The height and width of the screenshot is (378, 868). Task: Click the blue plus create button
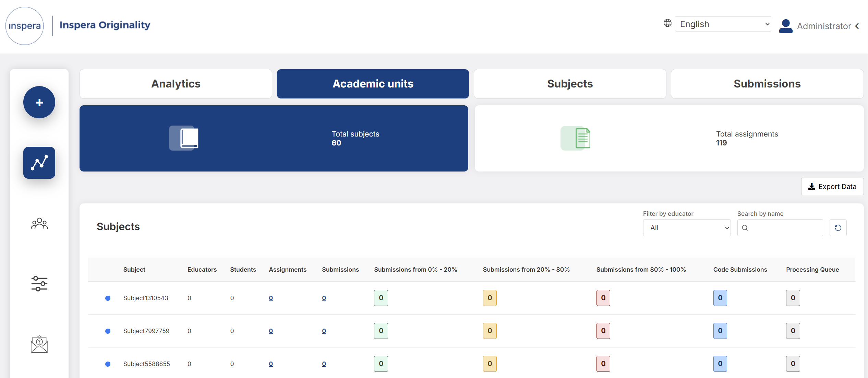39,102
